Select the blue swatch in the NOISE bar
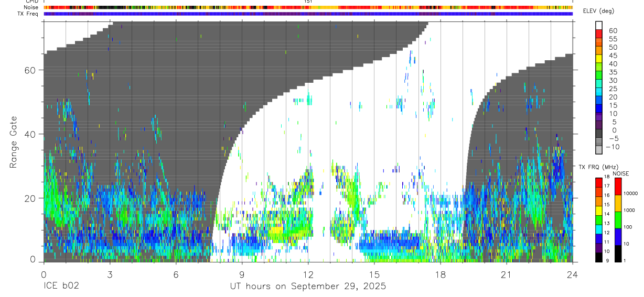This screenshot has width=644, height=297. 618,237
